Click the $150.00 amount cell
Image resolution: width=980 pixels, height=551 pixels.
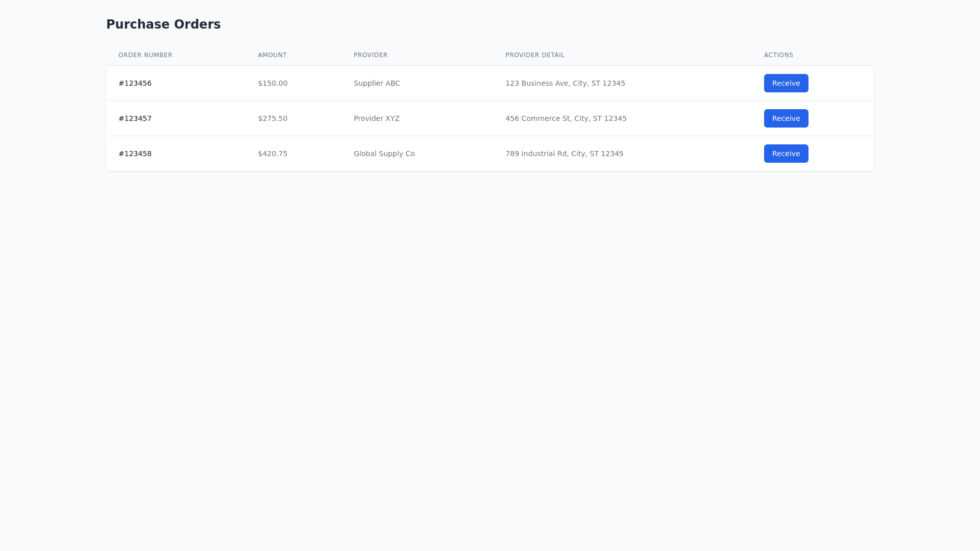(x=273, y=83)
